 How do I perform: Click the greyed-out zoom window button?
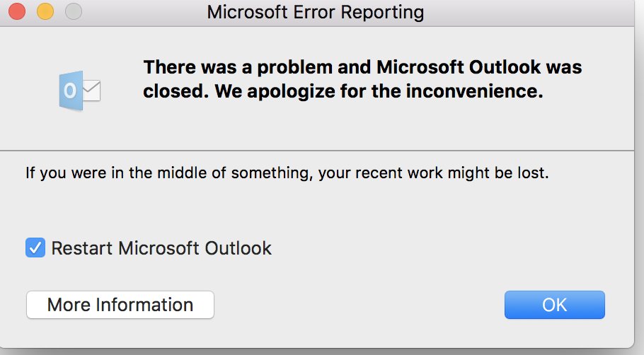tap(72, 12)
